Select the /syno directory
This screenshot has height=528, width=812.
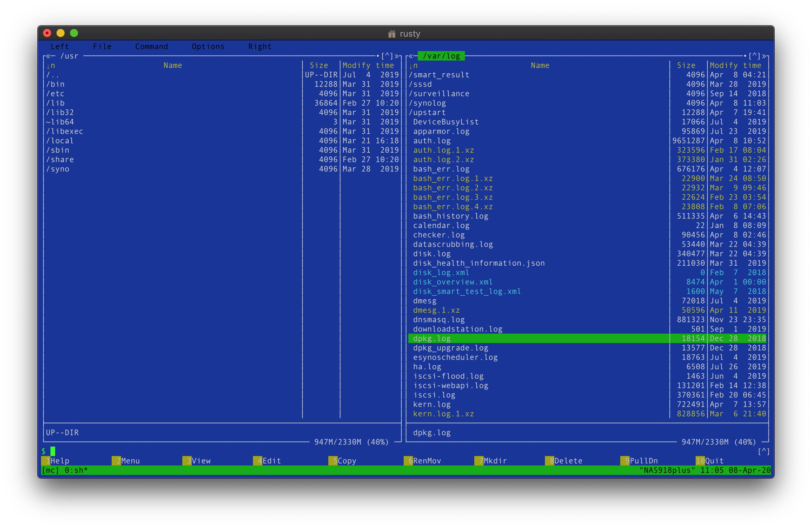click(x=222, y=169)
